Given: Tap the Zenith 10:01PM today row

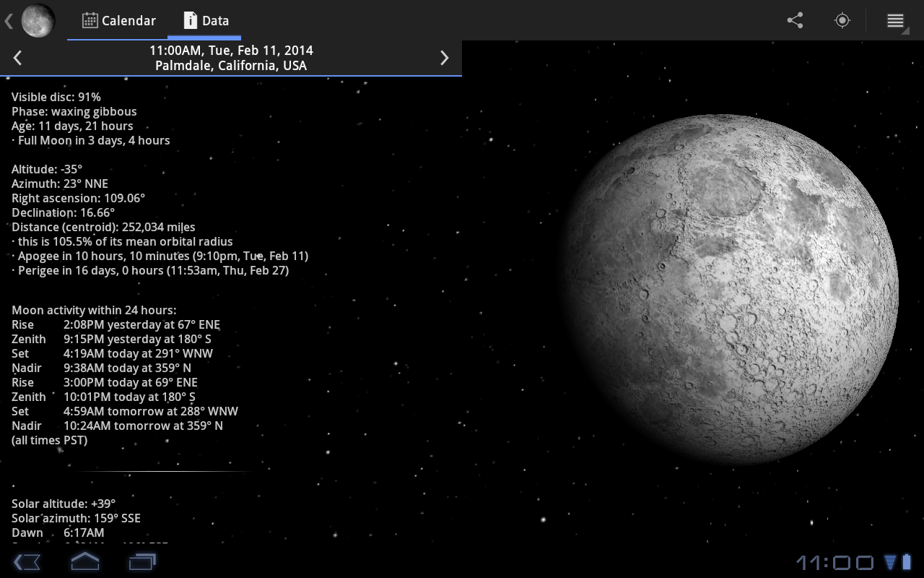Looking at the screenshot, I should [103, 397].
